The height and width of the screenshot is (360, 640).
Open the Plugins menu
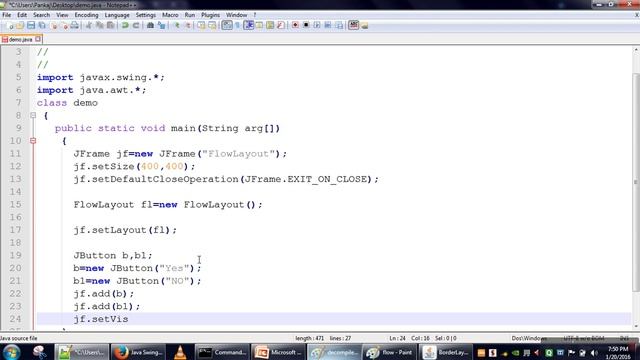click(210, 15)
